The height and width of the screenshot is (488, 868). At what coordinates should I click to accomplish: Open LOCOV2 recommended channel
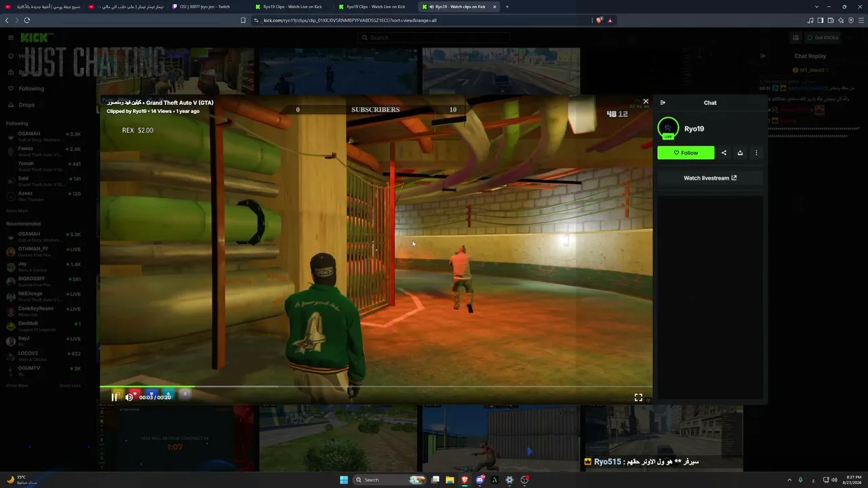[x=43, y=356]
